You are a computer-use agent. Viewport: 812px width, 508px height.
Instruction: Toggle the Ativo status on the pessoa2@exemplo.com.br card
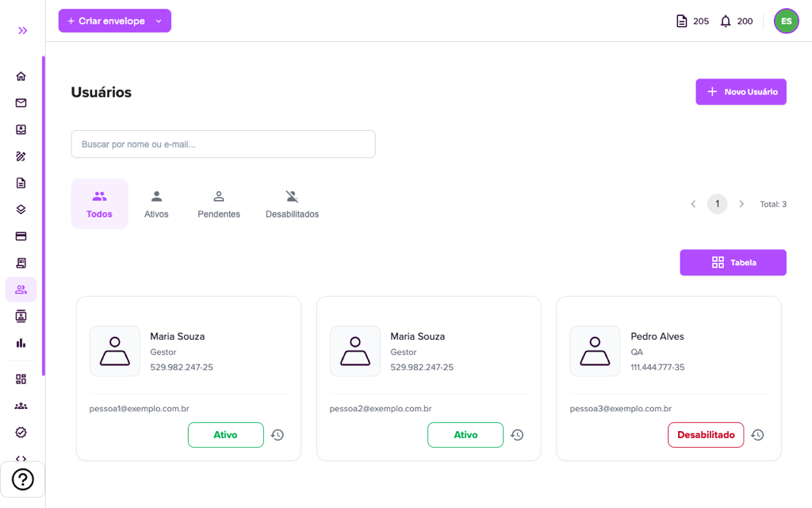[x=465, y=435]
